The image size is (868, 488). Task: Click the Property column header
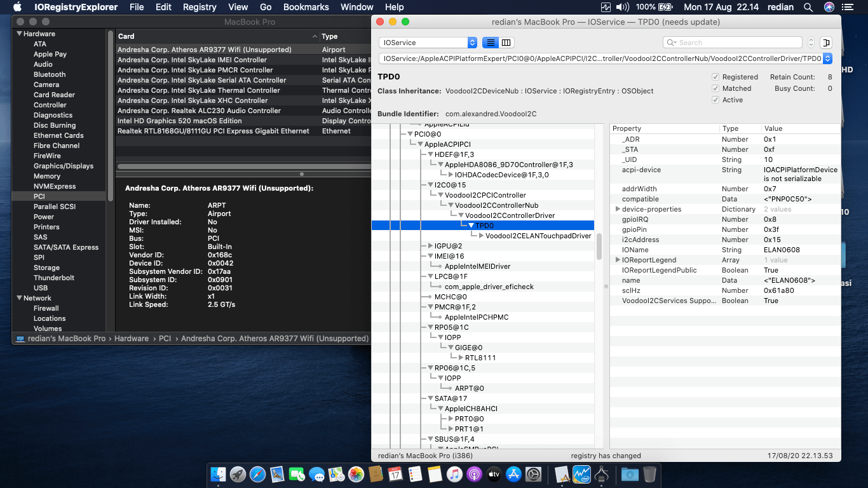click(665, 128)
